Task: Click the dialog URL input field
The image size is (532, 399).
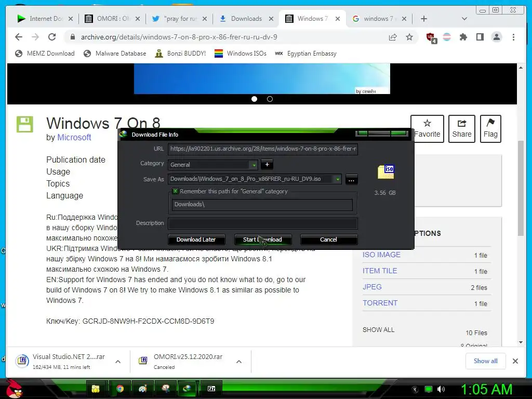Action: [x=262, y=149]
